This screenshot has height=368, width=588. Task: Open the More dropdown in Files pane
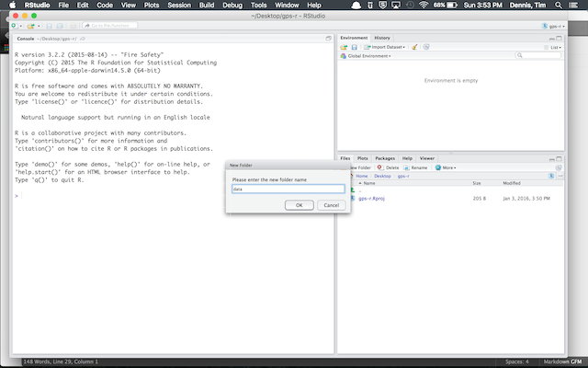446,167
